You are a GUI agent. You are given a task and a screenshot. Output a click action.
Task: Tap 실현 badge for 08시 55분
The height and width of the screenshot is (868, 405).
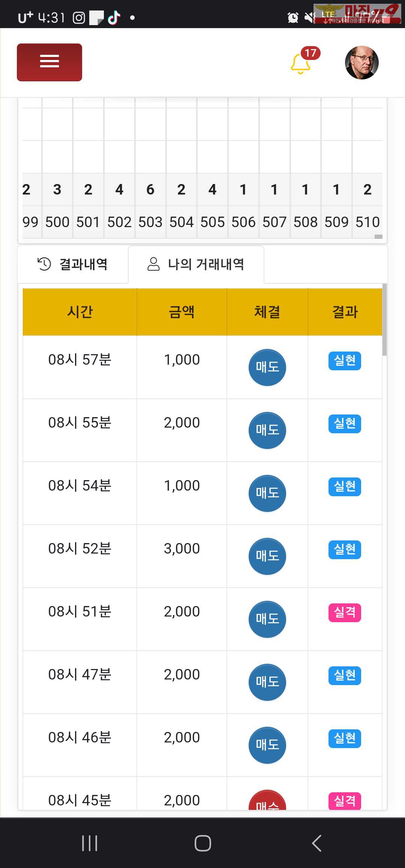[x=345, y=424]
